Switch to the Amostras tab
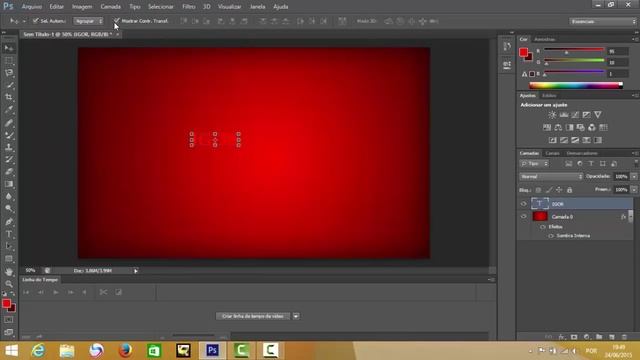This screenshot has height=360, width=640. [x=544, y=40]
